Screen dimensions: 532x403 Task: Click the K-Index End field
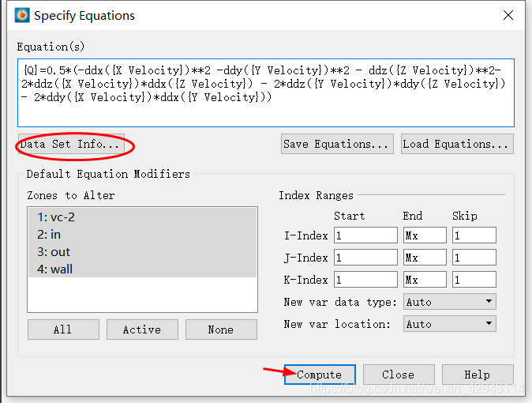pyautogui.click(x=425, y=279)
